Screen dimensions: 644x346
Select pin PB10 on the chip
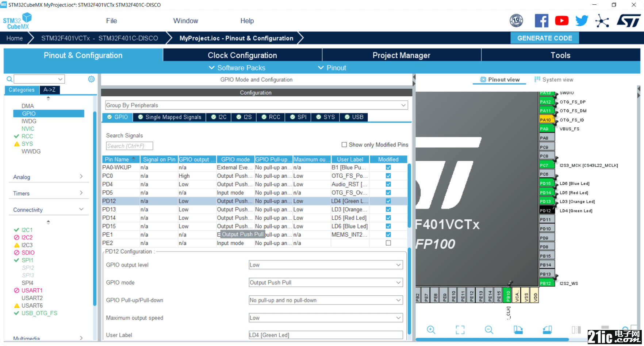point(507,295)
